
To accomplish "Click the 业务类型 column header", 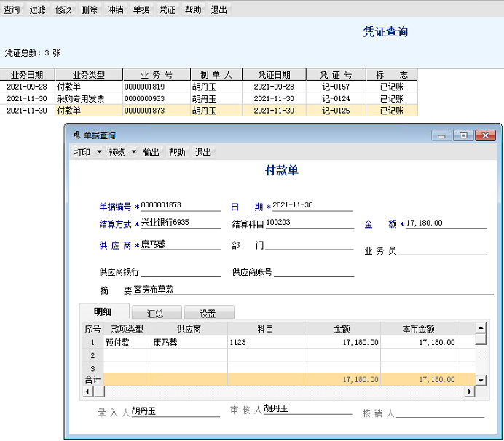I will (x=89, y=74).
